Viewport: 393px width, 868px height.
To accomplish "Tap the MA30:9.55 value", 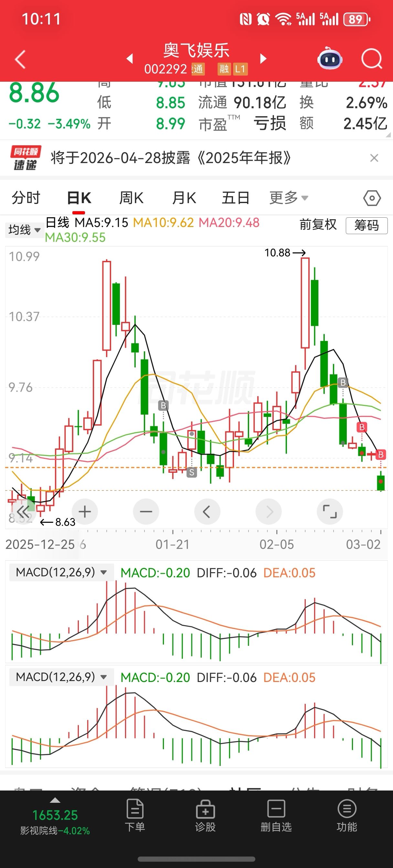I will point(76,238).
